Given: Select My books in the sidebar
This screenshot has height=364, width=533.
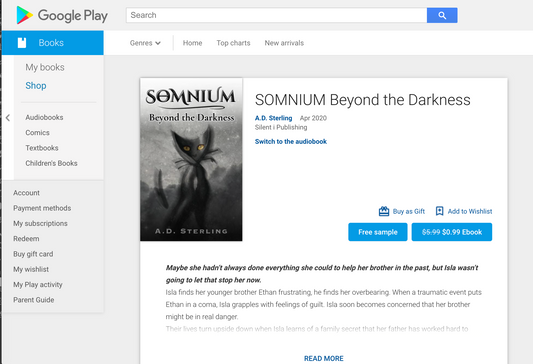Looking at the screenshot, I should click(45, 67).
